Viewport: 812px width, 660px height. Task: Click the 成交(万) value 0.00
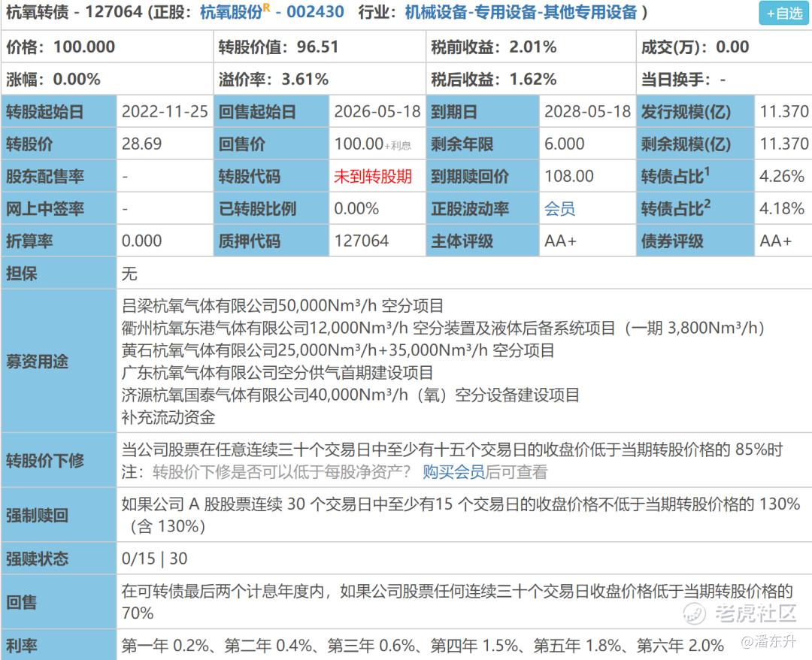tap(732, 47)
